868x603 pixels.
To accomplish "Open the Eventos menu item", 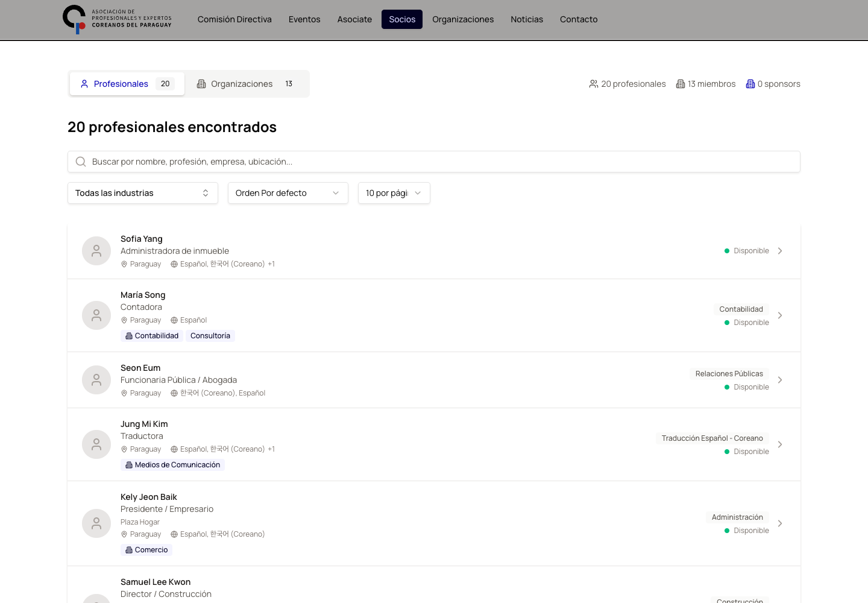I will [304, 19].
